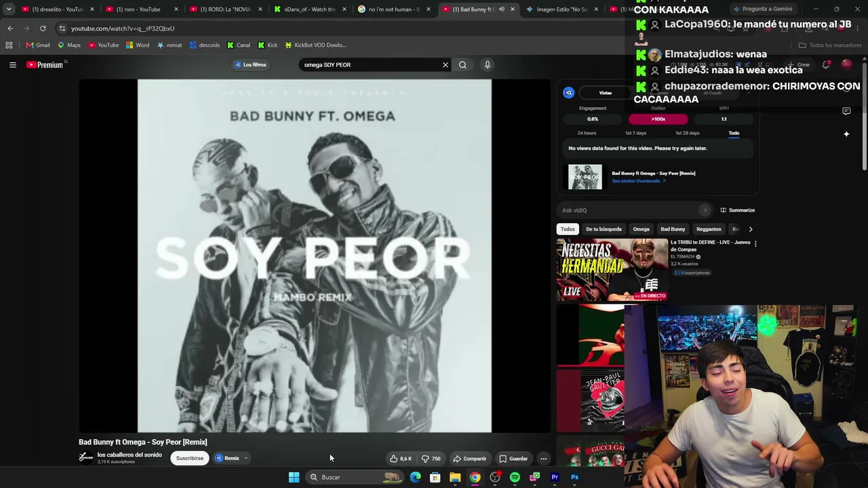Open the Windows Start menu
This screenshot has width=868, height=488.
coord(294,477)
